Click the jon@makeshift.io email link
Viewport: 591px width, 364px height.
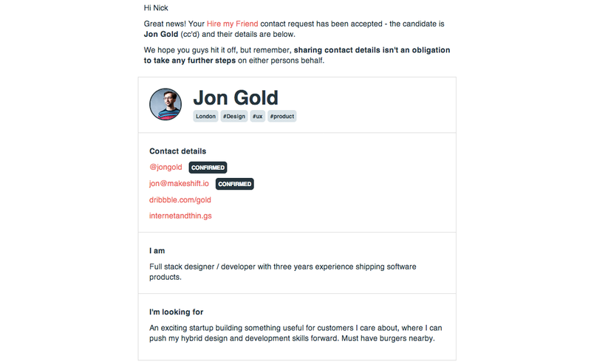coord(179,184)
